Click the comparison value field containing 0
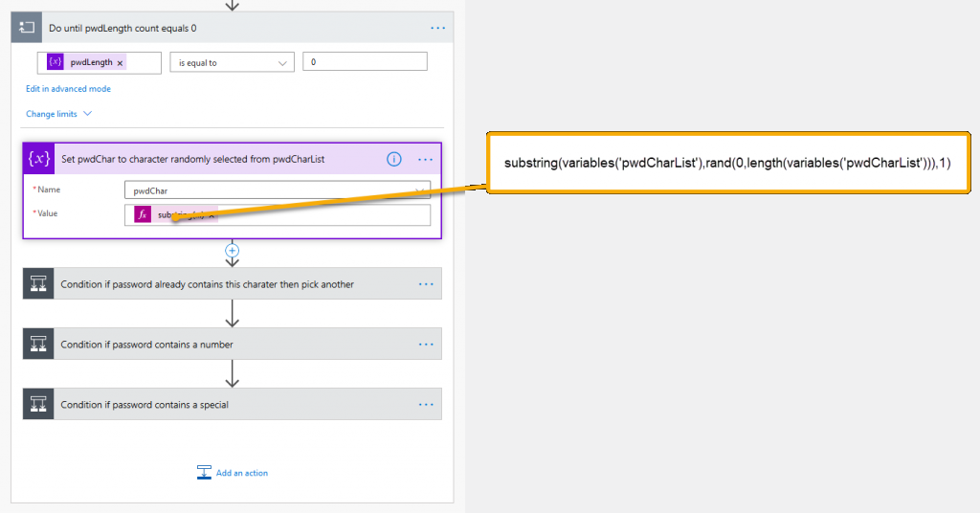 [365, 62]
